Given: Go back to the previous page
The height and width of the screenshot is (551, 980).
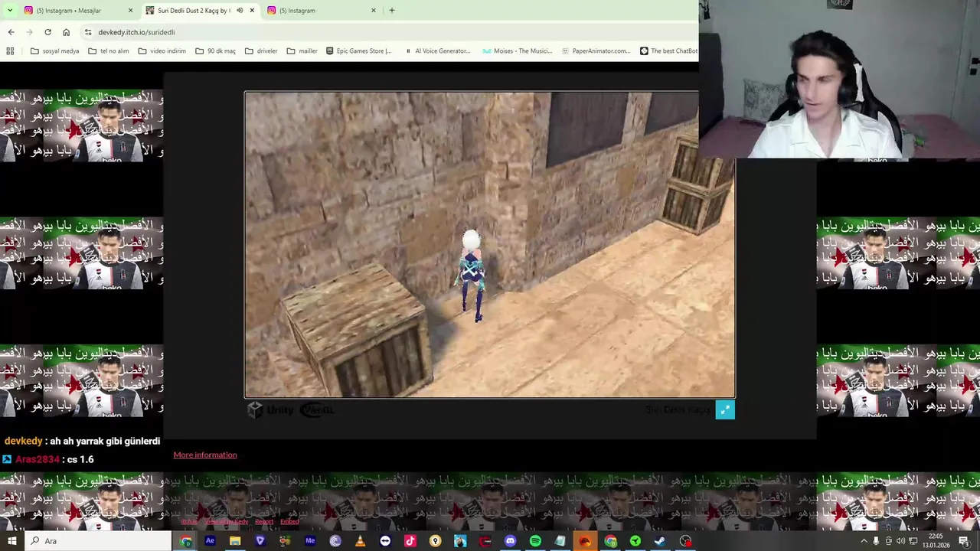Looking at the screenshot, I should (11, 32).
